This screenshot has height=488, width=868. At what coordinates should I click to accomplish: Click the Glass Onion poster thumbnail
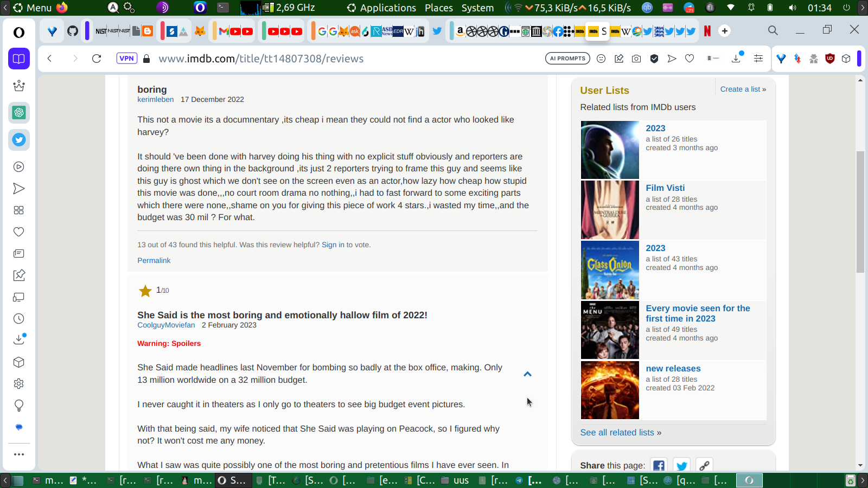[x=610, y=270]
